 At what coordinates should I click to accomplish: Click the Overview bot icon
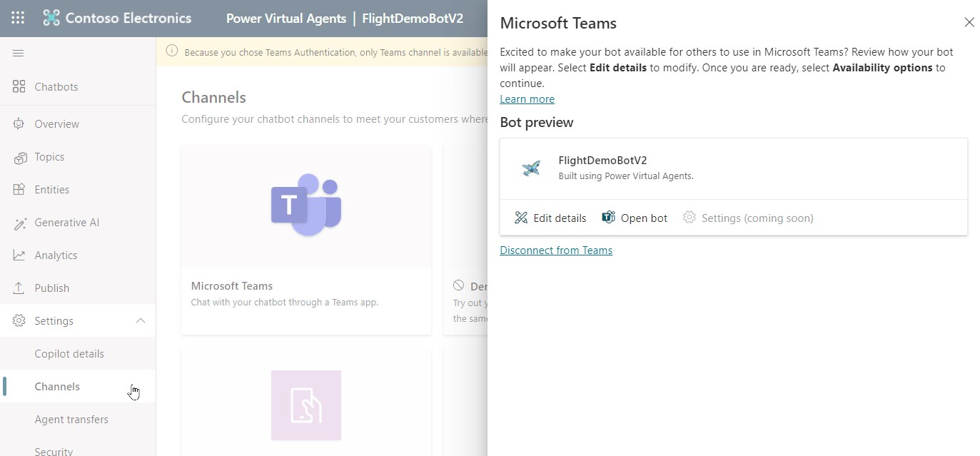(x=19, y=123)
